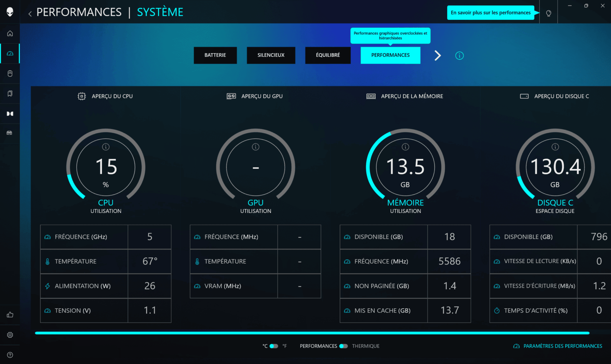Select the Performances power mode

tap(390, 55)
